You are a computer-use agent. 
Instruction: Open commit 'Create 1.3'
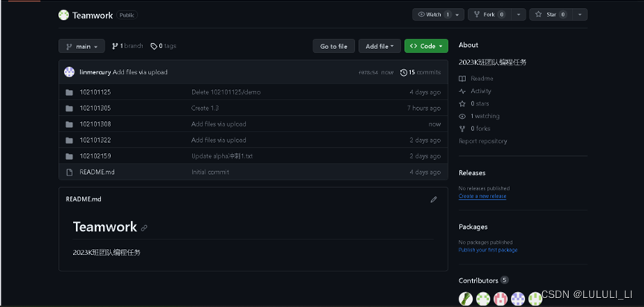click(x=205, y=109)
